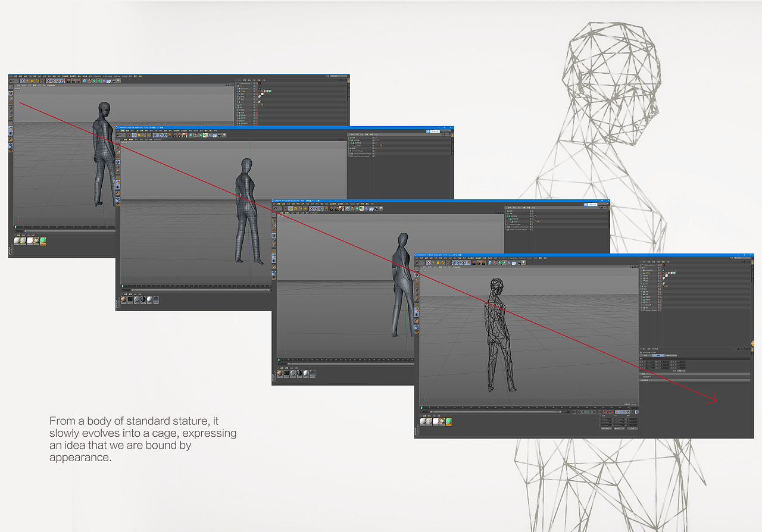Toggle Y axis lock in front window toolbar

tap(458, 262)
